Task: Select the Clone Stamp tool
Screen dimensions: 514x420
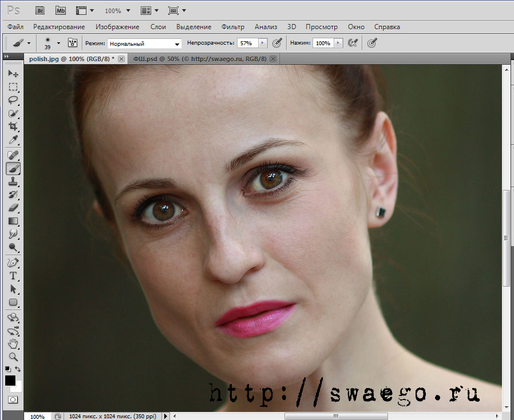Action: click(13, 181)
